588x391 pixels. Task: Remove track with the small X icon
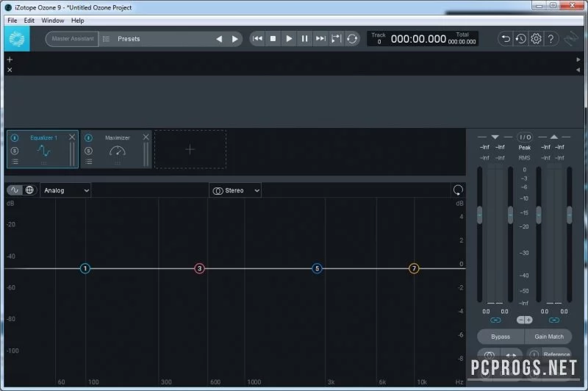(x=10, y=70)
